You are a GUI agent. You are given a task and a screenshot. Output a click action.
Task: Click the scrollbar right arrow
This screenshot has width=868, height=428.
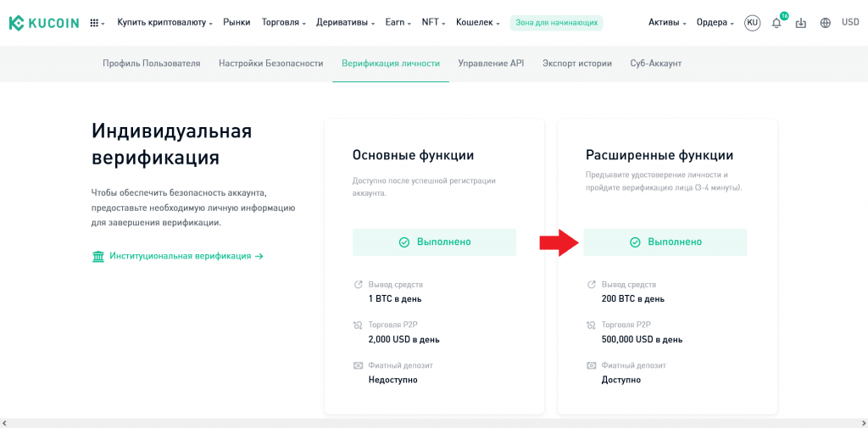click(x=863, y=423)
